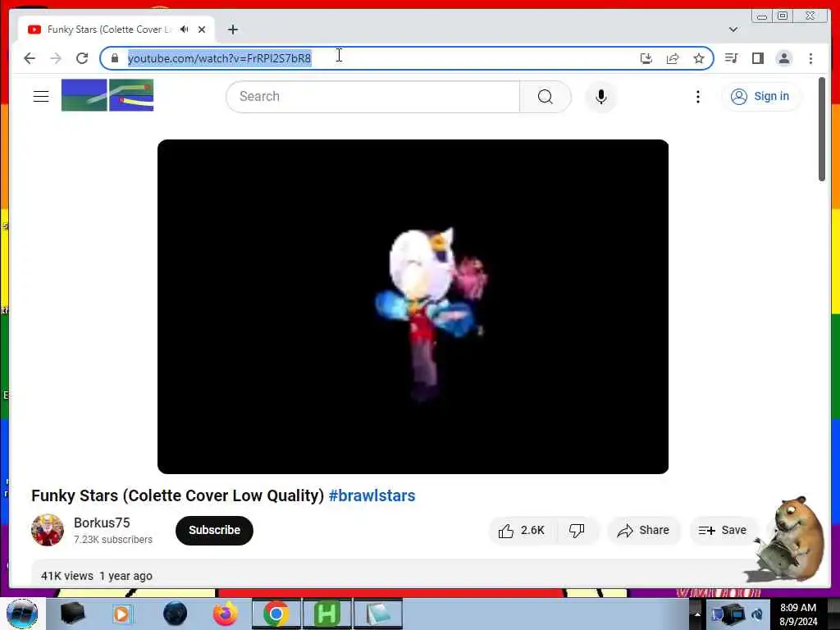Screen dimensions: 840x630
Task: Open YouTube hamburger guide menu
Action: tap(41, 97)
